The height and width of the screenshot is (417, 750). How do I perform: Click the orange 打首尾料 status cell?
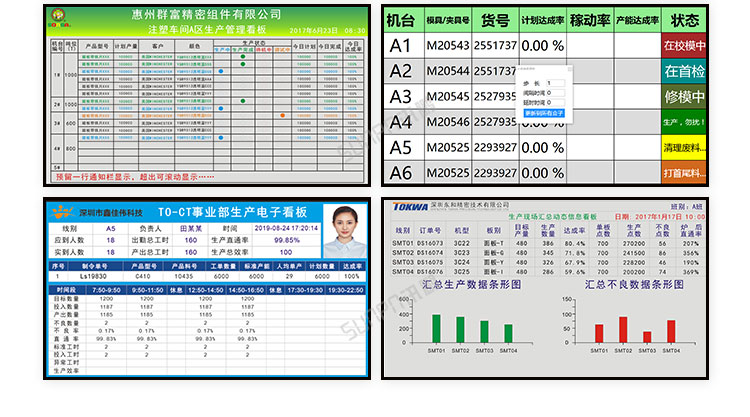tap(684, 172)
